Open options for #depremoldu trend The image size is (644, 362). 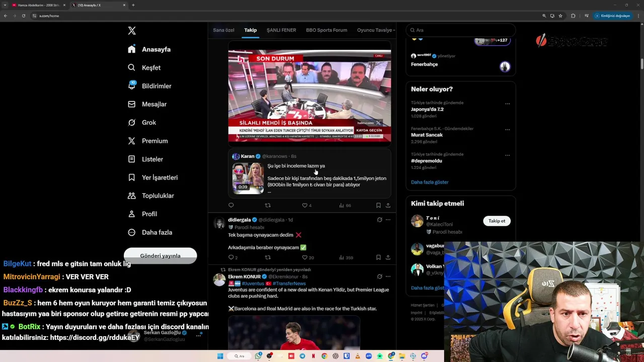[x=507, y=155]
